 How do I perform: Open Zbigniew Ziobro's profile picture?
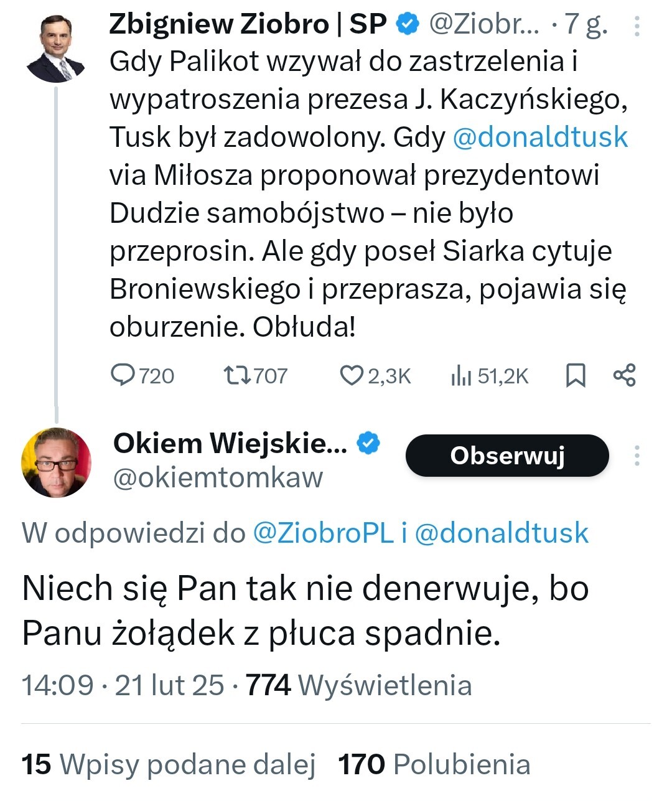[55, 48]
